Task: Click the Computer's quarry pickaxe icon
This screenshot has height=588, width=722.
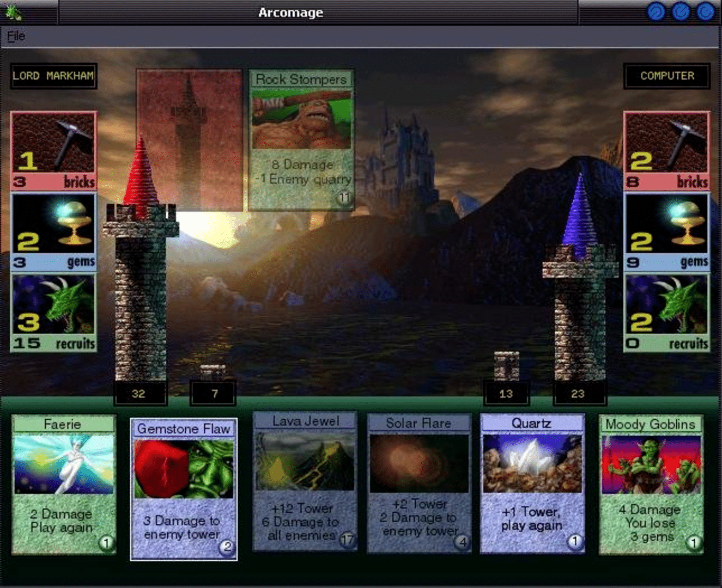Action: pyautogui.click(x=667, y=143)
